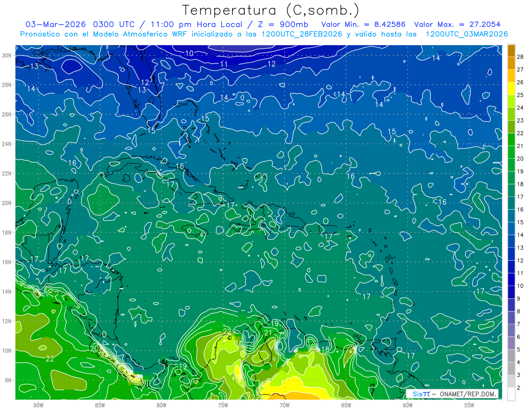Image resolution: width=532 pixels, height=411 pixels.
Task: Click the 8N latitude axis label
Action: click(x=9, y=380)
